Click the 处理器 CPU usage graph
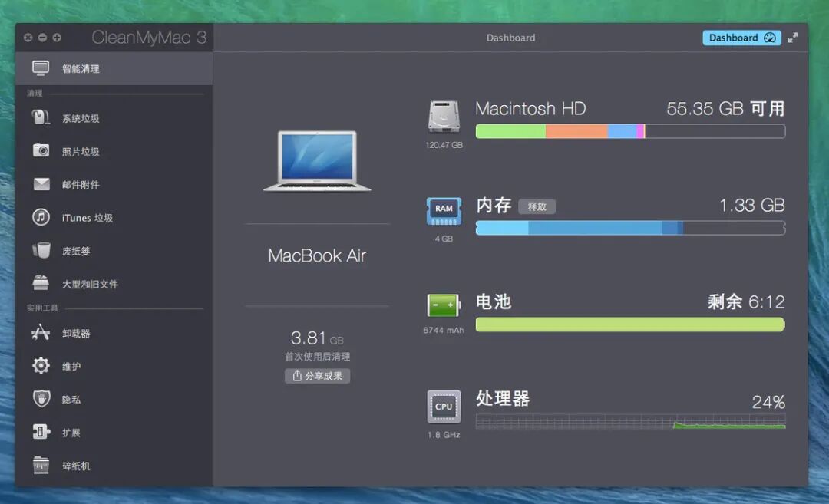This screenshot has height=504, width=829. click(630, 421)
